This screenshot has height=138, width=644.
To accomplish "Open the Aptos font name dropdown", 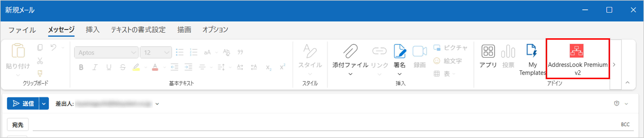I will (106, 52).
